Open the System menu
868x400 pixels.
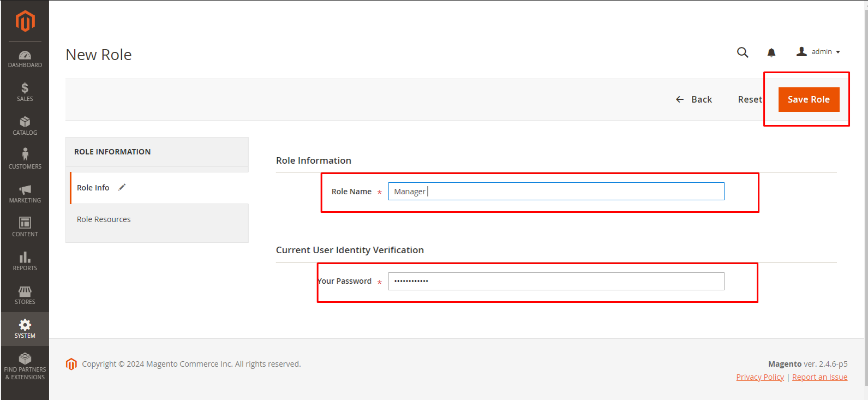(25, 329)
